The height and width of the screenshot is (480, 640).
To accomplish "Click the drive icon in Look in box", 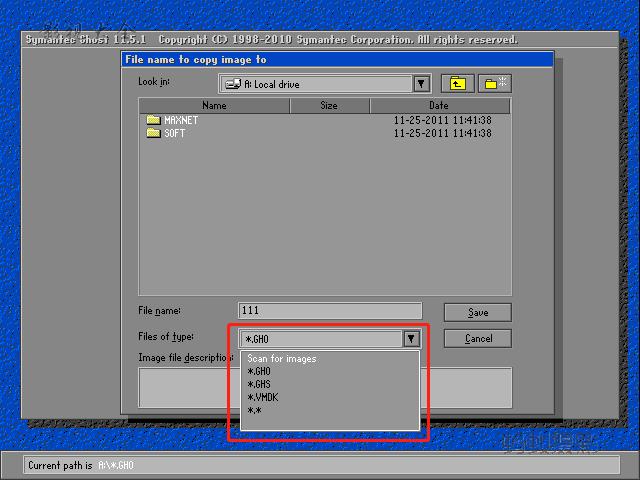I will (x=233, y=84).
